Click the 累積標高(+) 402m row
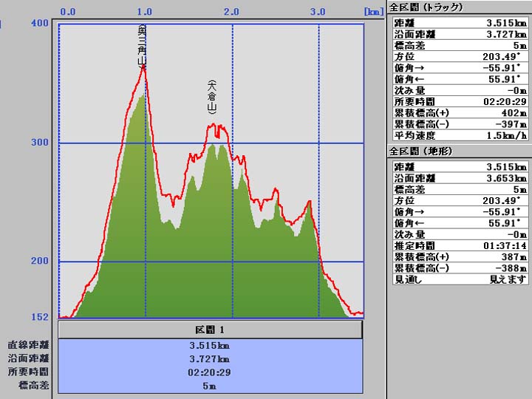The height and width of the screenshot is (399, 532). point(459,112)
